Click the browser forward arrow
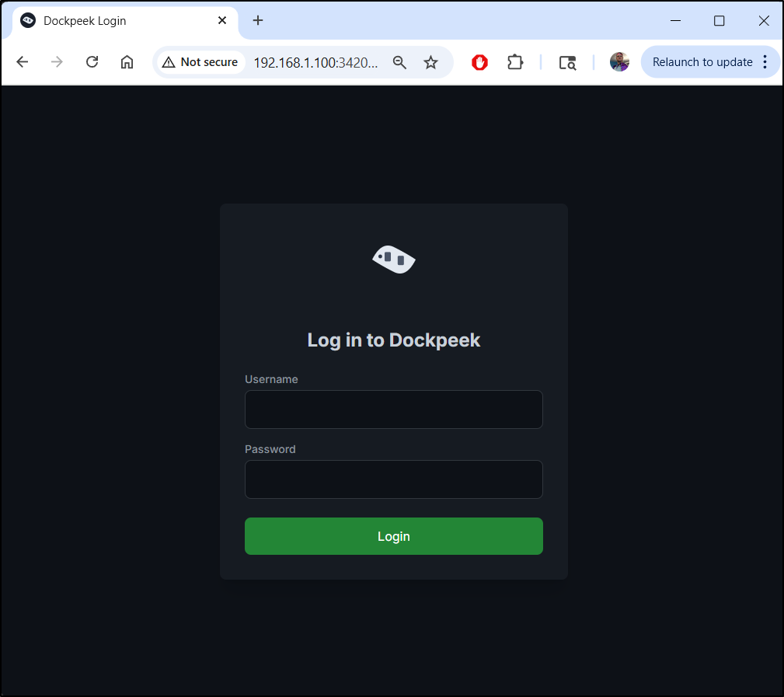This screenshot has width=784, height=697. (x=57, y=62)
